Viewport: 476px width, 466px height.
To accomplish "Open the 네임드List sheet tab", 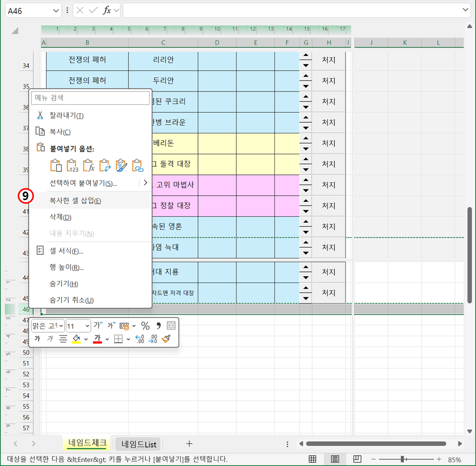I will click(x=139, y=444).
